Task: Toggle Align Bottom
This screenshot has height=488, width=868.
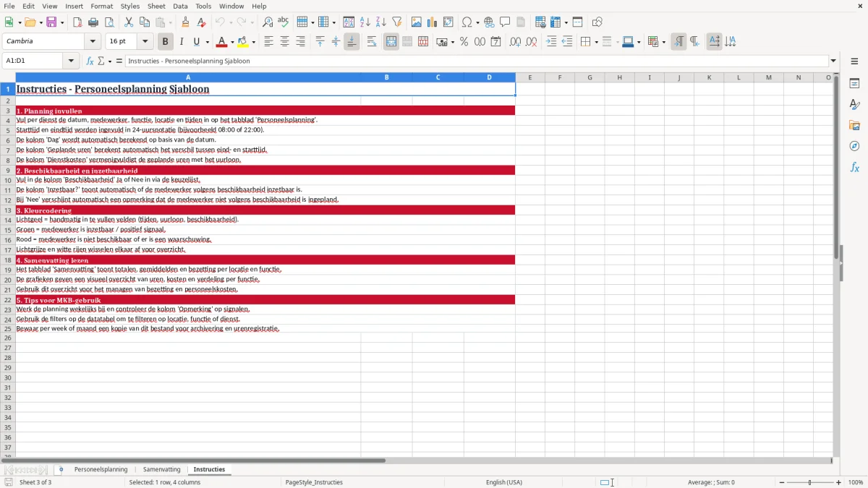Action: coord(352,42)
